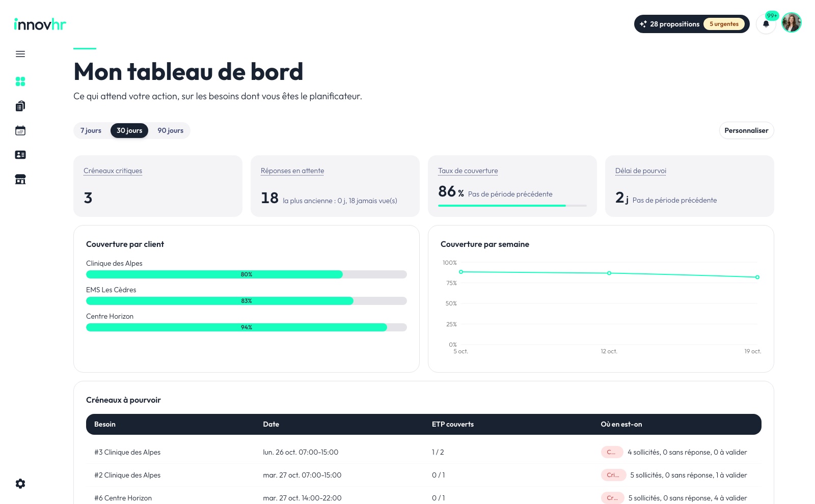Click the critical badge on row #6 Centre Horizon

(x=612, y=498)
